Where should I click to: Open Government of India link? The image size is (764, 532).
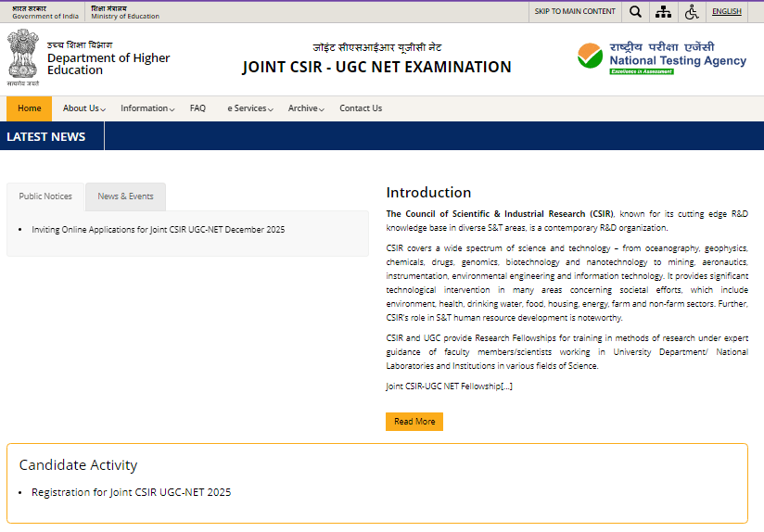click(45, 12)
